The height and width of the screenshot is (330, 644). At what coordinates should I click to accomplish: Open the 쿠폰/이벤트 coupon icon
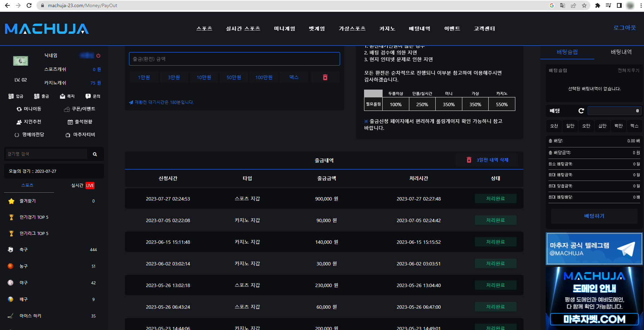coord(67,109)
